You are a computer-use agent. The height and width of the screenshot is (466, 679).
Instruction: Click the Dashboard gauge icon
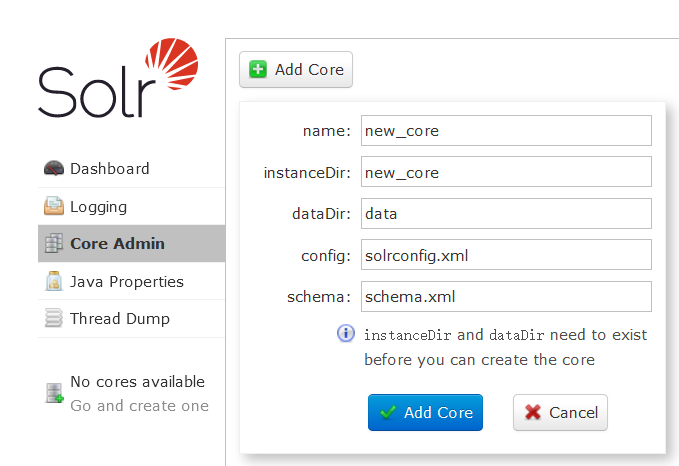tap(54, 169)
